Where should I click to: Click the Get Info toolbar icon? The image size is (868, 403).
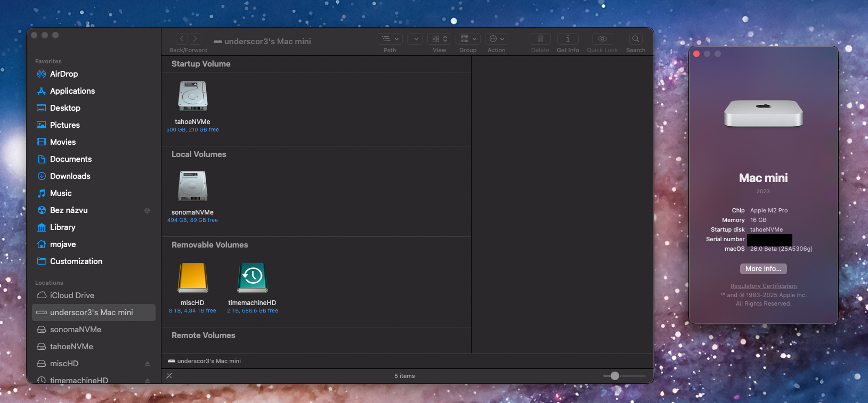[568, 39]
